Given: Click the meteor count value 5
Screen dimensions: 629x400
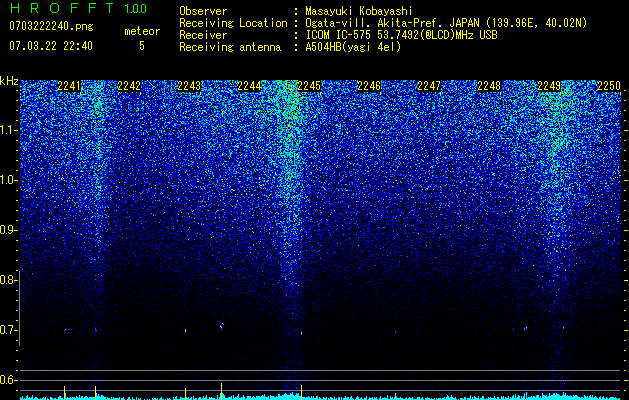Looking at the screenshot, I should pyautogui.click(x=142, y=46).
